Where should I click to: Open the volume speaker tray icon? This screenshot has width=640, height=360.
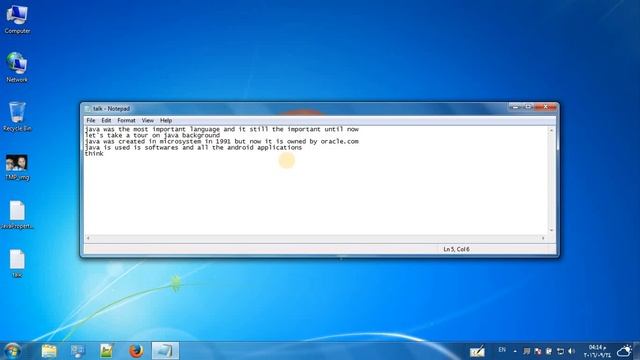click(x=571, y=351)
